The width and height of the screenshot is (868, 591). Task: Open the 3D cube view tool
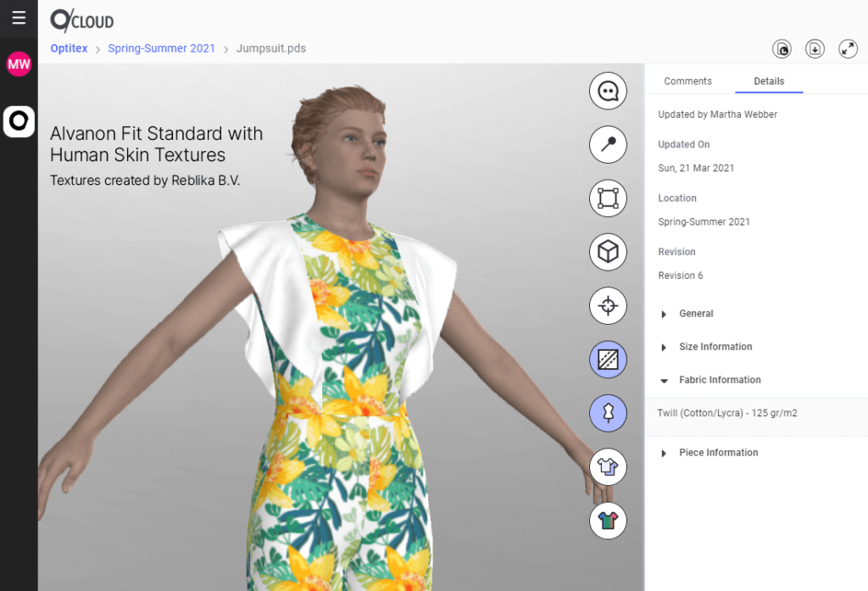[608, 252]
